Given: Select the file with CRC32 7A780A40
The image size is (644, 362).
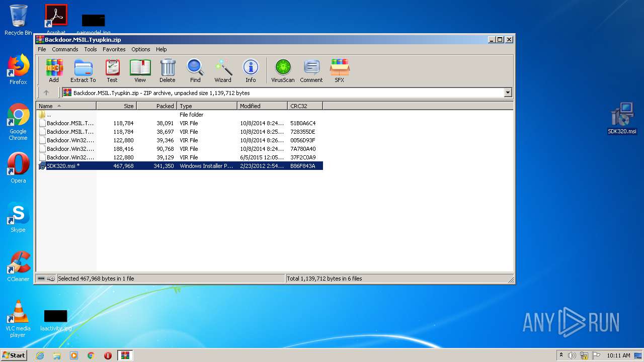Looking at the screenshot, I should click(180, 149).
